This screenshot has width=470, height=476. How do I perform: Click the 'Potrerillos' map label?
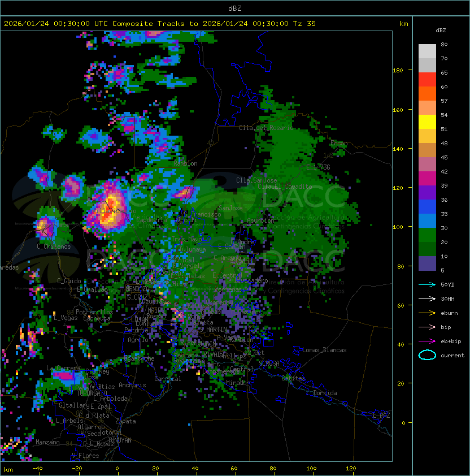click(x=94, y=311)
